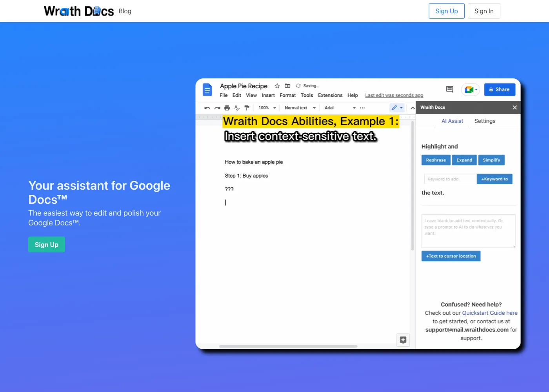Open the Blog link in header
The width and height of the screenshot is (549, 392).
tap(125, 11)
